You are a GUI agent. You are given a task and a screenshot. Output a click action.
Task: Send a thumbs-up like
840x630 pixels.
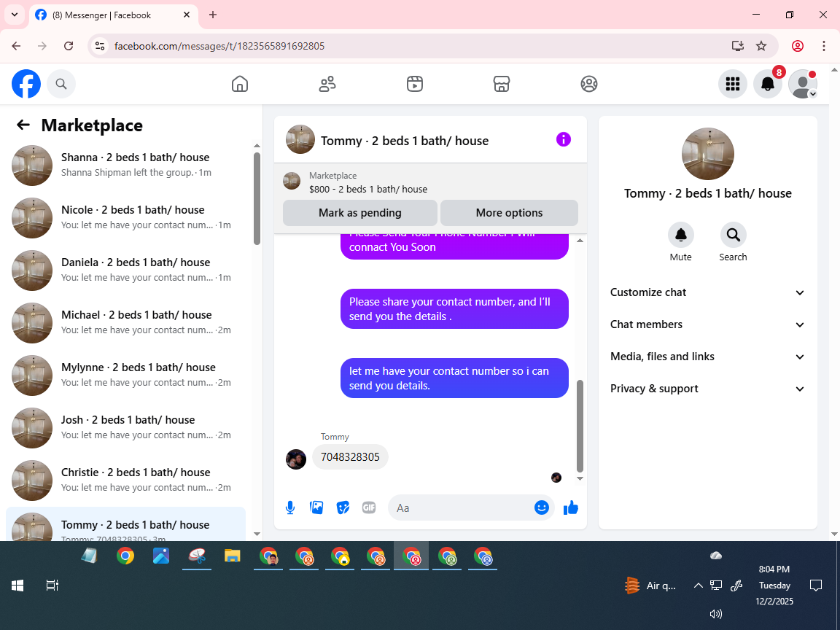(570, 507)
